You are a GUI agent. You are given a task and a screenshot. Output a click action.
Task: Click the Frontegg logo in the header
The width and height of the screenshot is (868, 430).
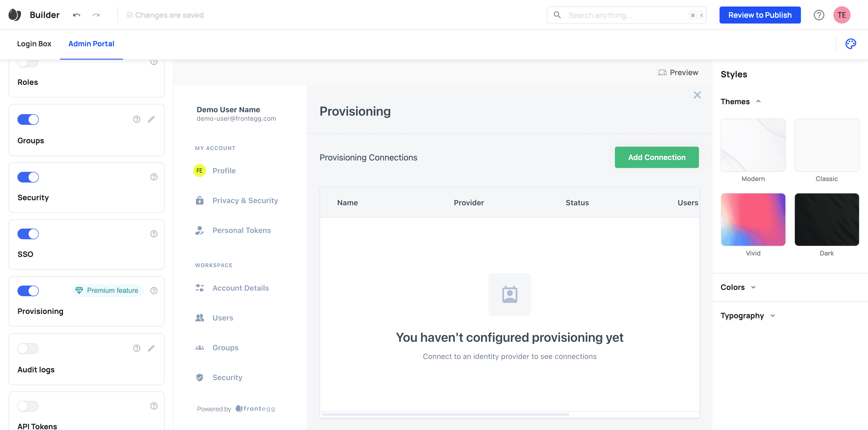pyautogui.click(x=15, y=15)
